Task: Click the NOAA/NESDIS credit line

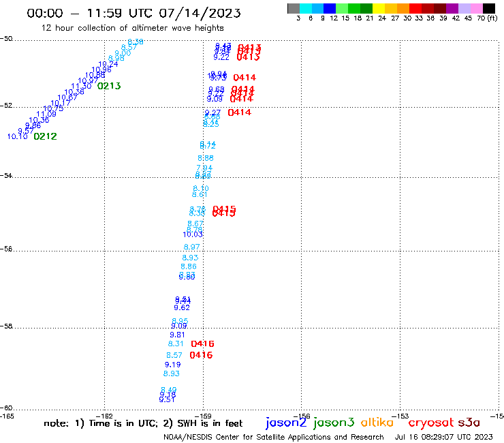Action: pyautogui.click(x=274, y=437)
